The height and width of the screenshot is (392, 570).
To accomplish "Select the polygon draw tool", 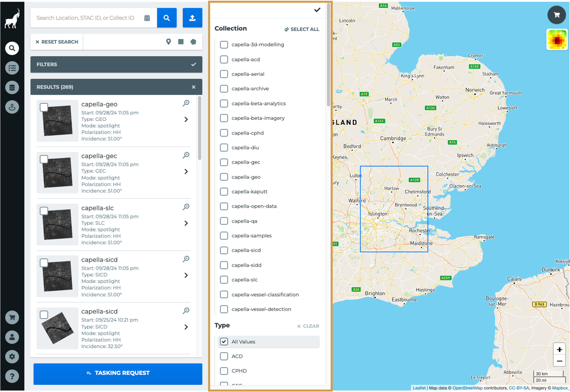I will click(193, 42).
